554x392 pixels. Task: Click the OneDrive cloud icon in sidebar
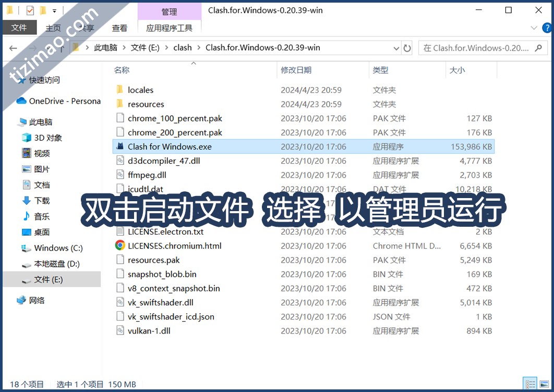(x=21, y=101)
